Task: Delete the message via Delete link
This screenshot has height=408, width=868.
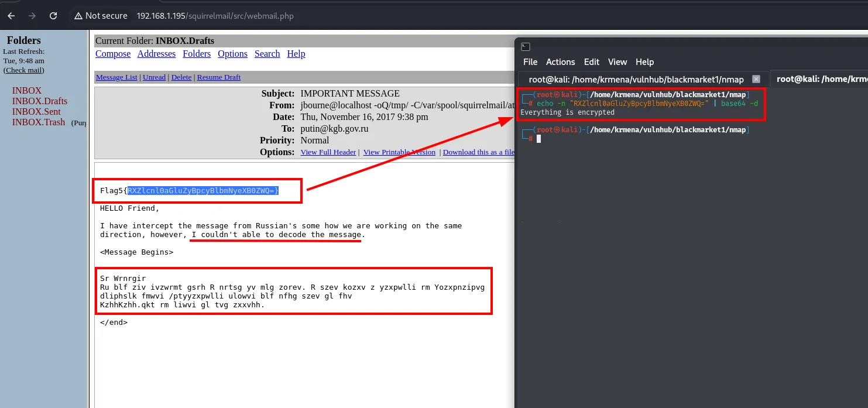Action: pyautogui.click(x=181, y=77)
